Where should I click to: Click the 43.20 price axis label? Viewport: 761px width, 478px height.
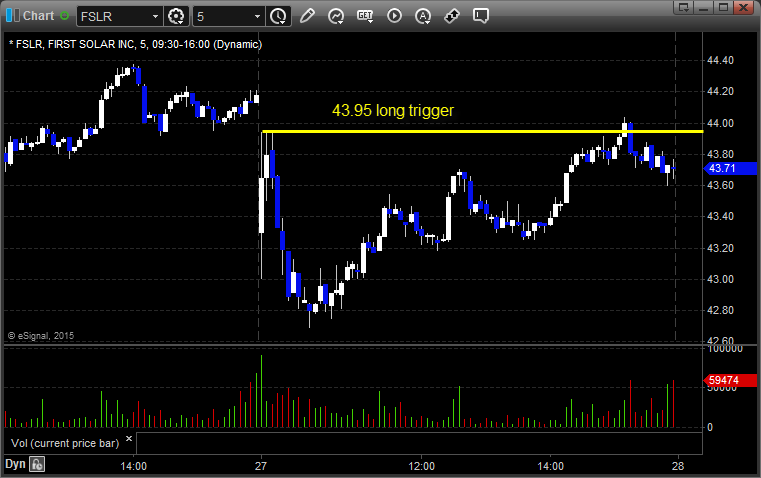pyautogui.click(x=720, y=248)
